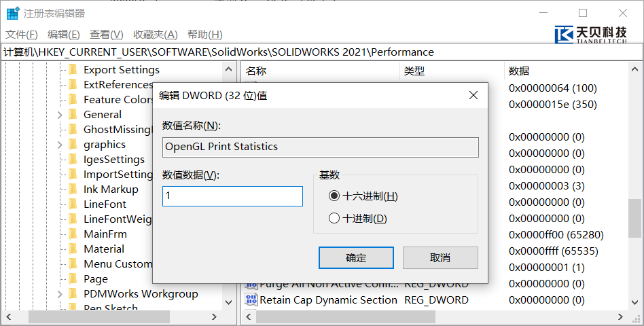Click the 数值名称 OpenGL Print Statistics field
Viewport: 644px width, 326px height.
tap(321, 147)
